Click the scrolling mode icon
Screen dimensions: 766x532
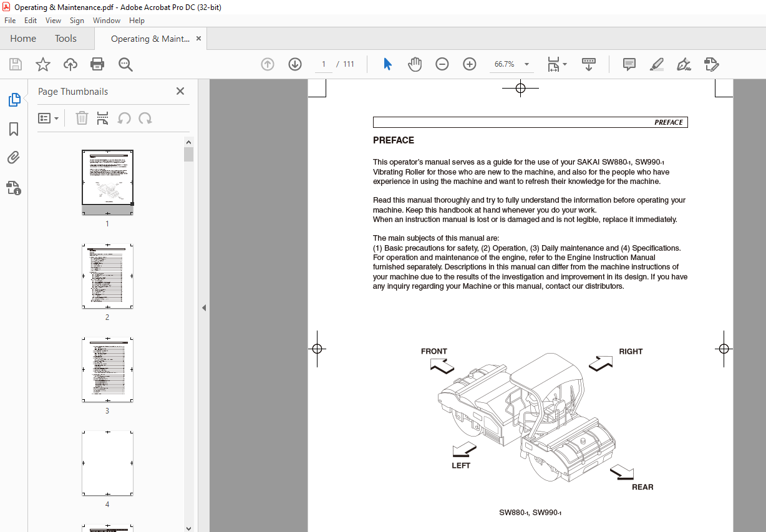589,64
